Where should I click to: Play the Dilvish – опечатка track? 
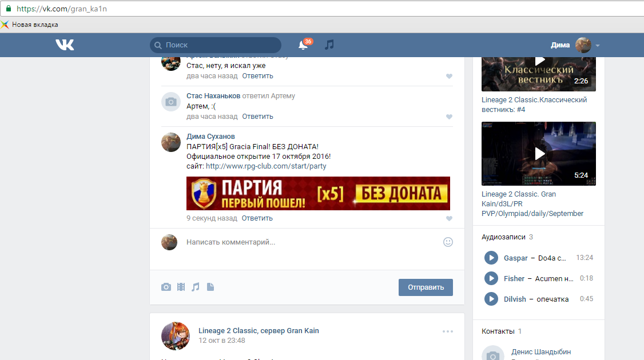coord(491,299)
